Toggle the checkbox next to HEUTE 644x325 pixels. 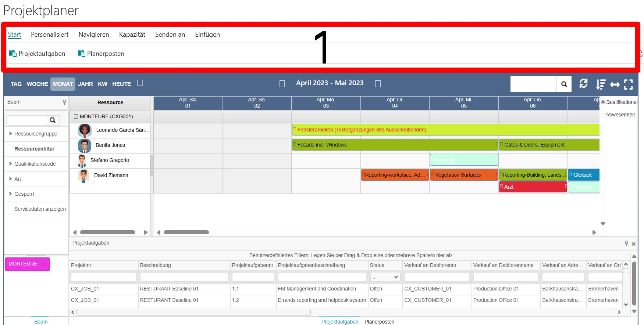pos(140,83)
